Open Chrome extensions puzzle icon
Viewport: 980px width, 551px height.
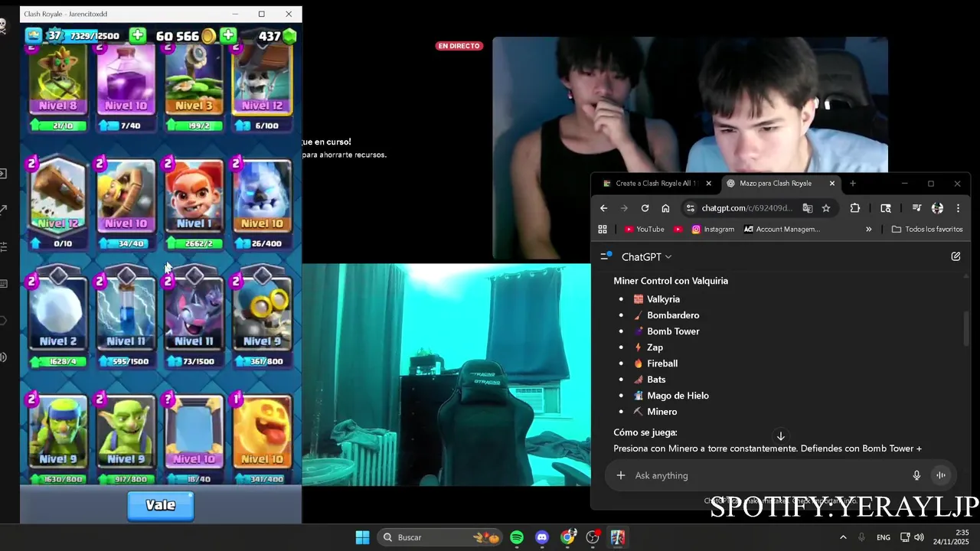855,208
